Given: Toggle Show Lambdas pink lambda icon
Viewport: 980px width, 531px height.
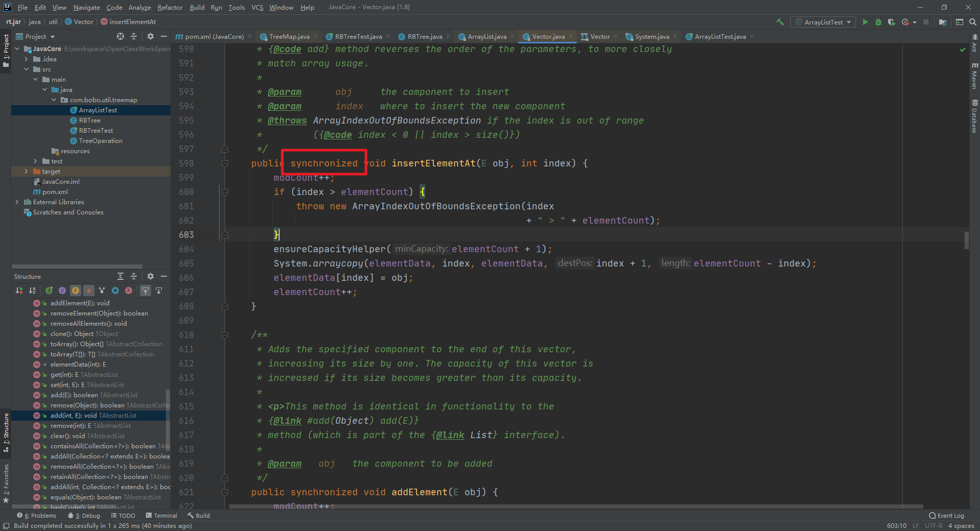Looking at the screenshot, I should [129, 291].
